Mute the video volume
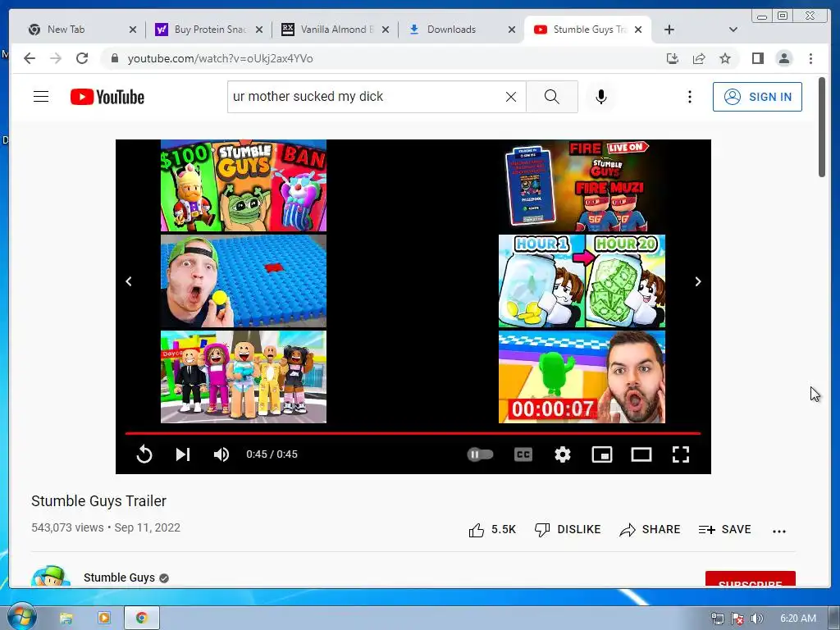840x630 pixels. [221, 454]
